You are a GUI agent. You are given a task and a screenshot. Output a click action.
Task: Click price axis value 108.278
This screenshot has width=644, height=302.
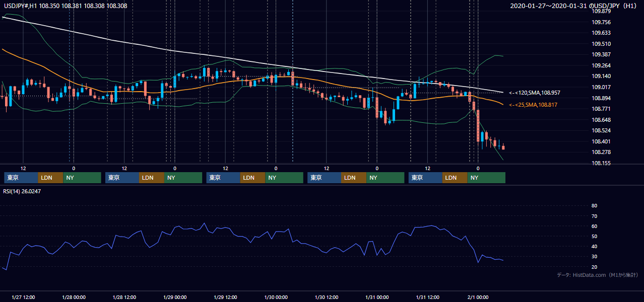601,152
